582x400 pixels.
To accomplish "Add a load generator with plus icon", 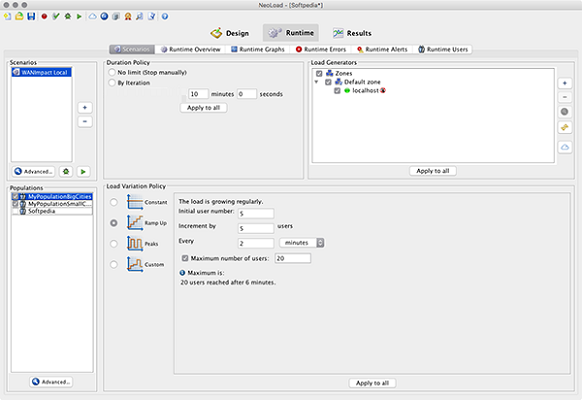I will (565, 83).
